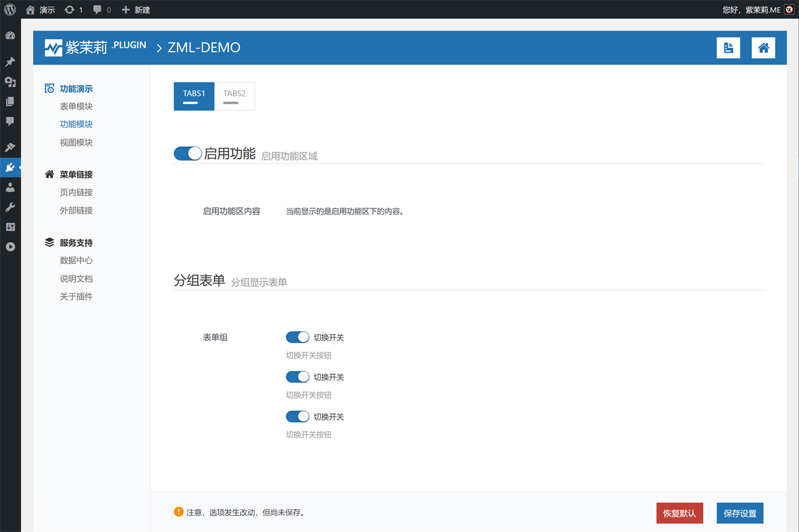Click the 服务支持 menu heading
The image size is (799, 532).
[x=76, y=243]
